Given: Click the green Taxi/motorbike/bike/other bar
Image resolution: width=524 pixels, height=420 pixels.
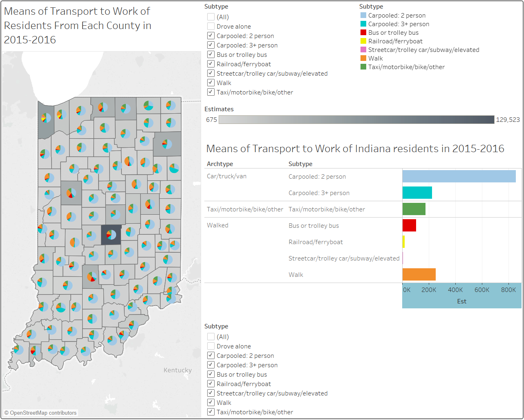Looking at the screenshot, I should coord(414,209).
